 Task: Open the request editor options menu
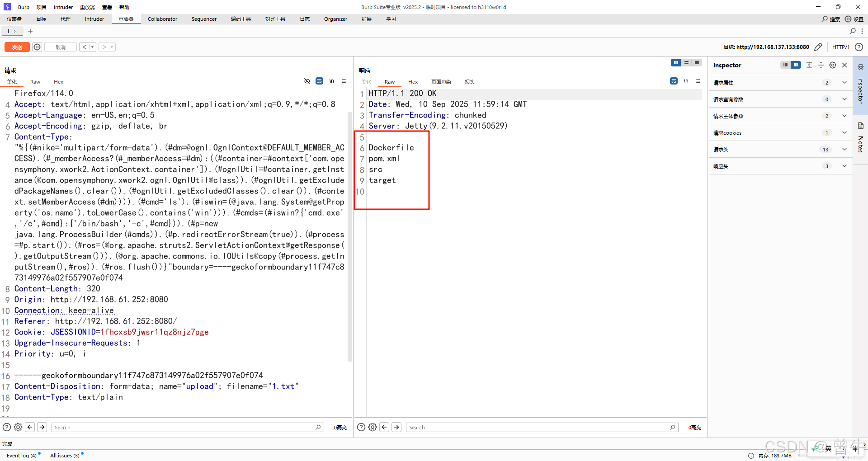[344, 81]
